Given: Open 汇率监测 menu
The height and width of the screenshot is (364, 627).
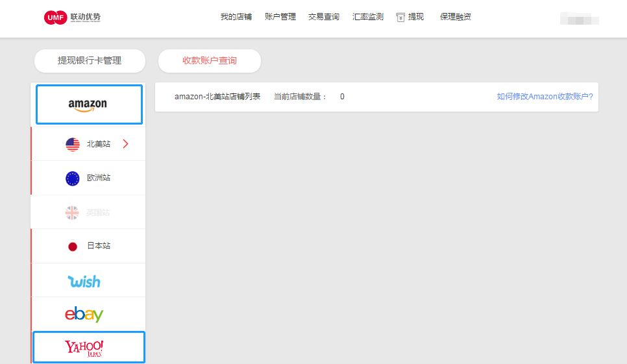Looking at the screenshot, I should click(367, 17).
